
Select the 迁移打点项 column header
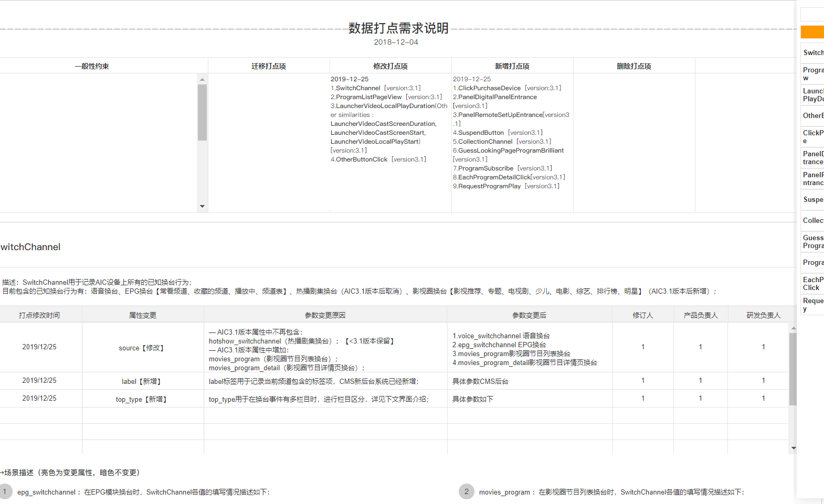click(x=269, y=66)
